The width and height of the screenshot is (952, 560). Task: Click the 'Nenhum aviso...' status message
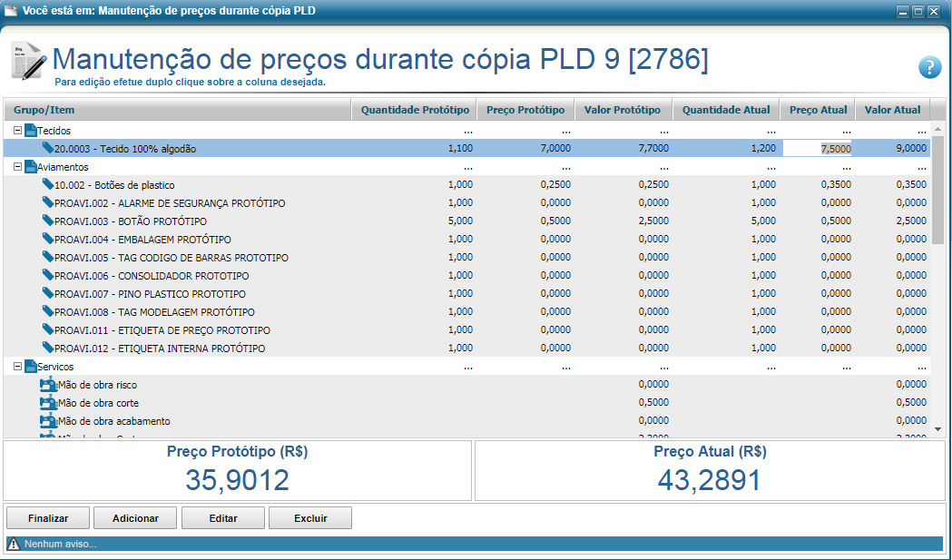[60, 545]
